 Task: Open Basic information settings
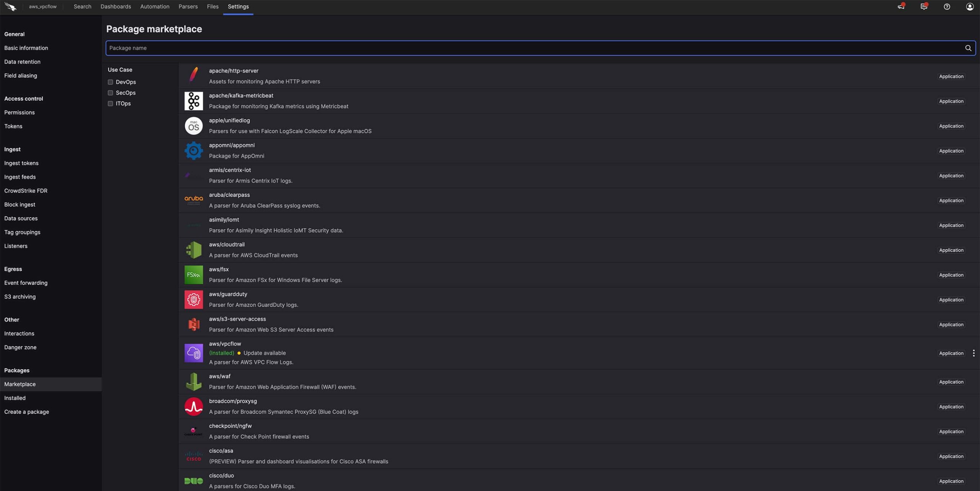(26, 48)
